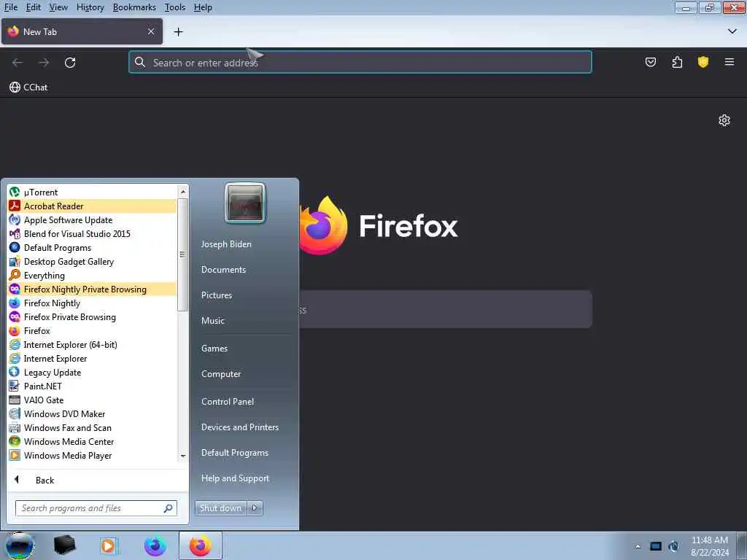Open Documents from Start menu

pyautogui.click(x=223, y=270)
